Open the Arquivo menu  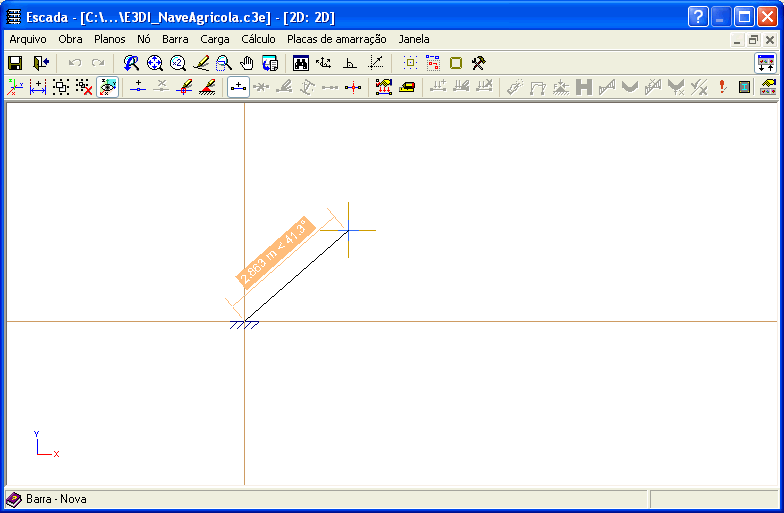[x=28, y=39]
